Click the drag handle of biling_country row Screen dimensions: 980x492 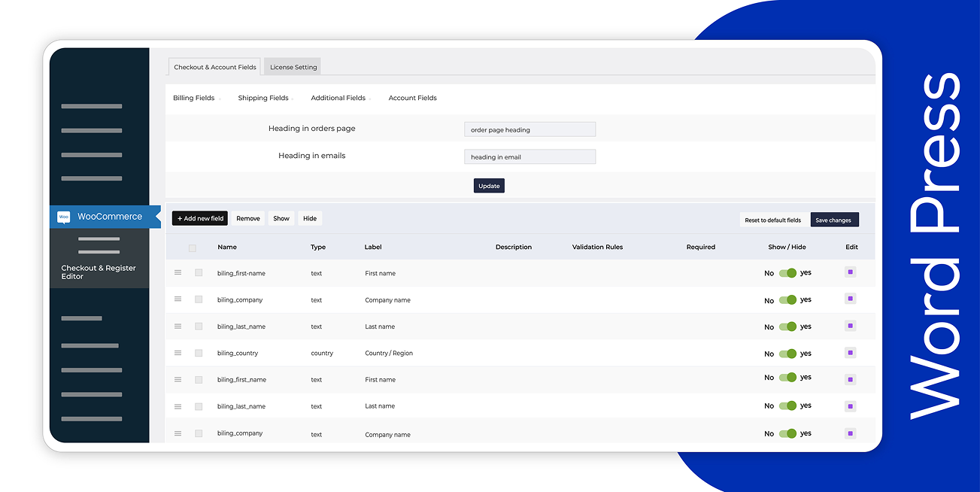[x=178, y=353]
